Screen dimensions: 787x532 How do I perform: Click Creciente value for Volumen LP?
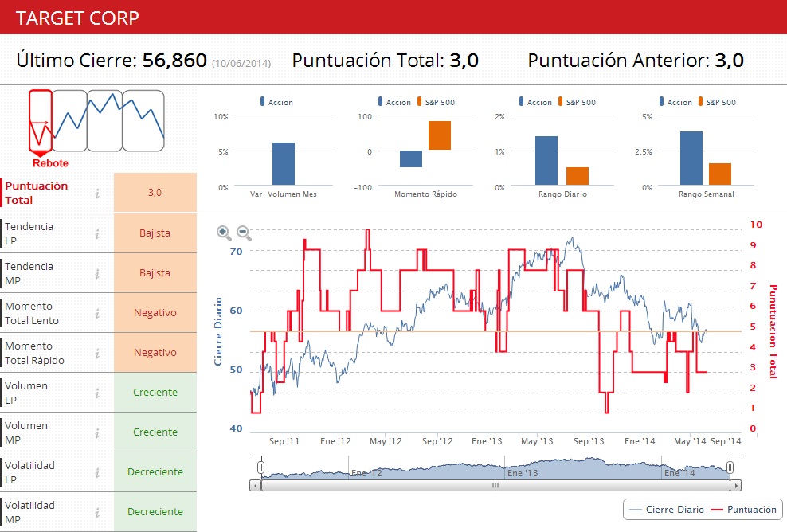(155, 393)
